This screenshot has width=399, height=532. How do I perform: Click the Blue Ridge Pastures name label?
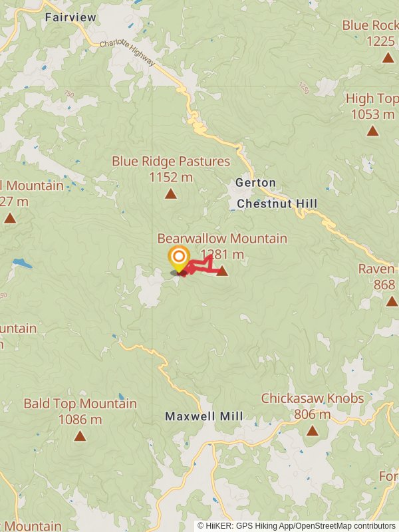point(171,162)
